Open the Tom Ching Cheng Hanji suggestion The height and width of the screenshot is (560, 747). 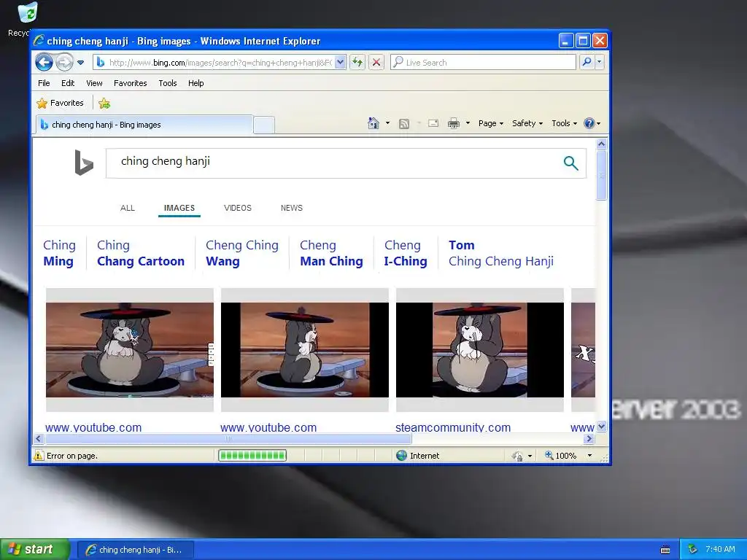pos(500,253)
